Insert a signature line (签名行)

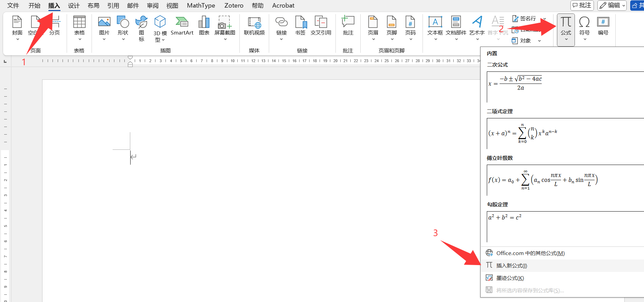click(x=524, y=19)
